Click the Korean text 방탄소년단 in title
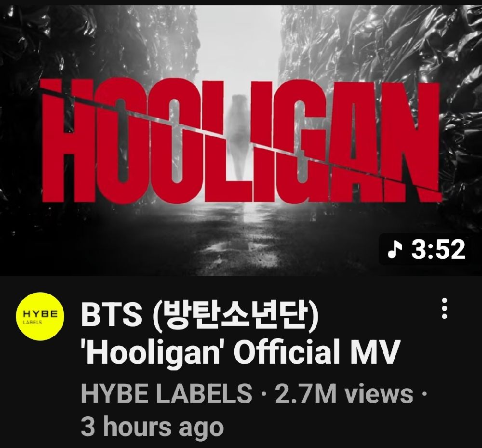Image resolution: width=482 pixels, height=448 pixels. click(236, 316)
